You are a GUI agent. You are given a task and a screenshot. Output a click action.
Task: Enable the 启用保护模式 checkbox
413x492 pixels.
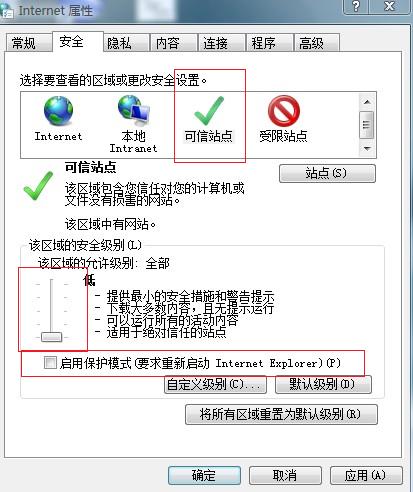pos(50,362)
